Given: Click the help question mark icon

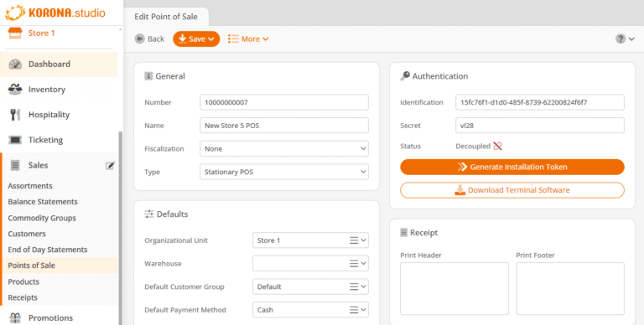Looking at the screenshot, I should [x=621, y=39].
